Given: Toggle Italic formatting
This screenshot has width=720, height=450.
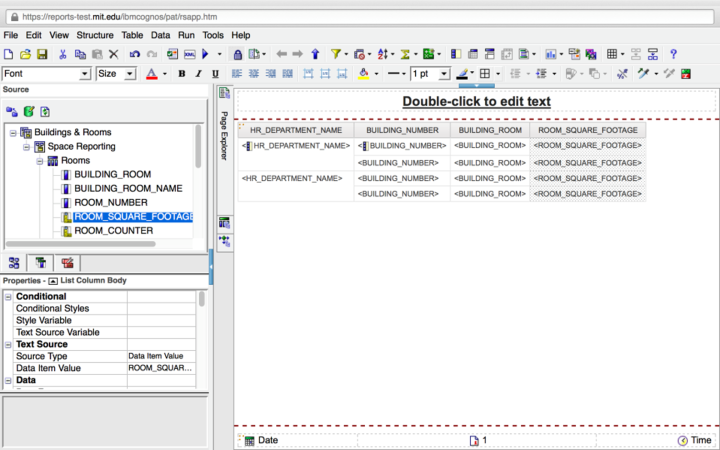Looking at the screenshot, I should (x=199, y=74).
